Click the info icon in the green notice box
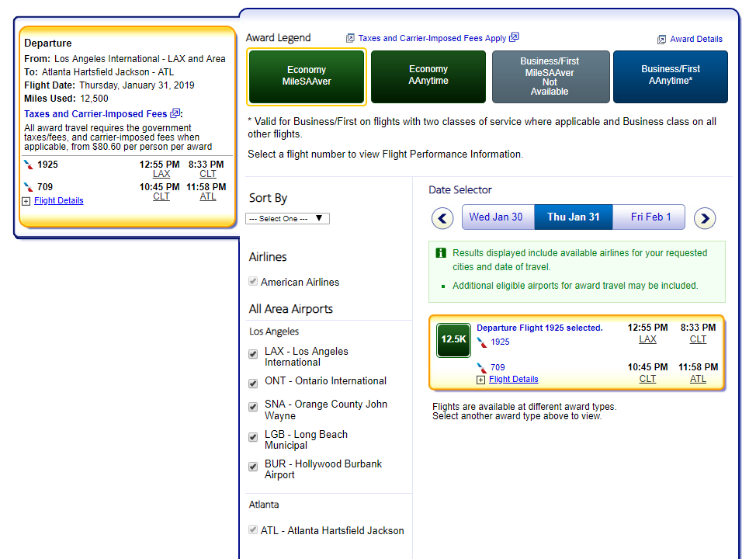 coord(441,253)
